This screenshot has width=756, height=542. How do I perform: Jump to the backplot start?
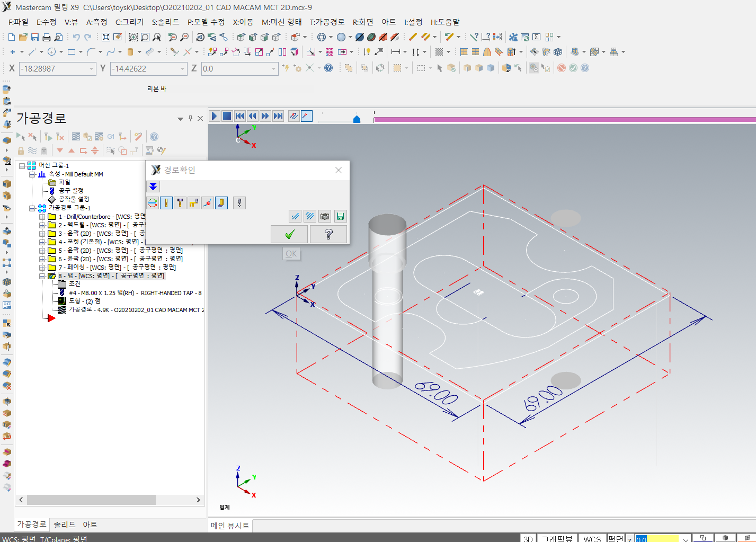240,116
